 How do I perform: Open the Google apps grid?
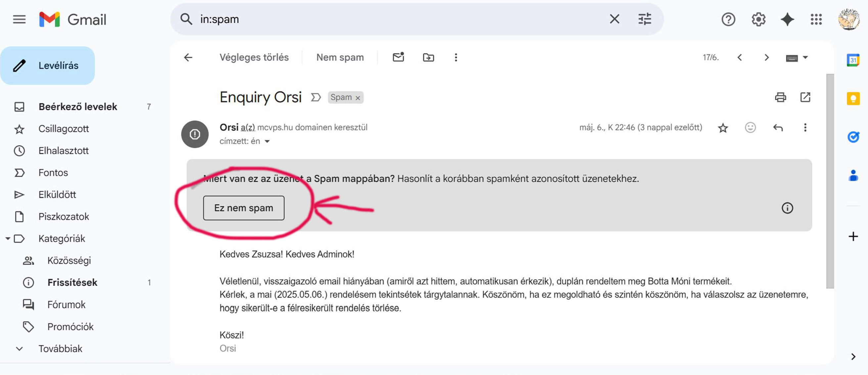(816, 19)
